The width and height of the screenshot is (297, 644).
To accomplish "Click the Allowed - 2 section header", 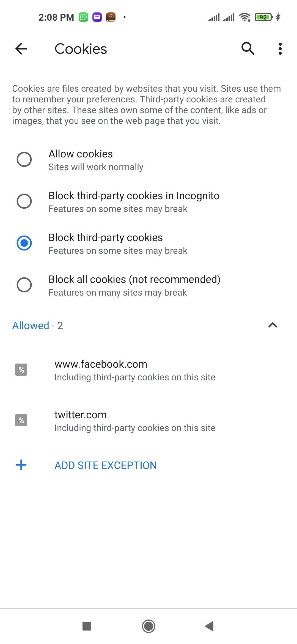I will 37,325.
